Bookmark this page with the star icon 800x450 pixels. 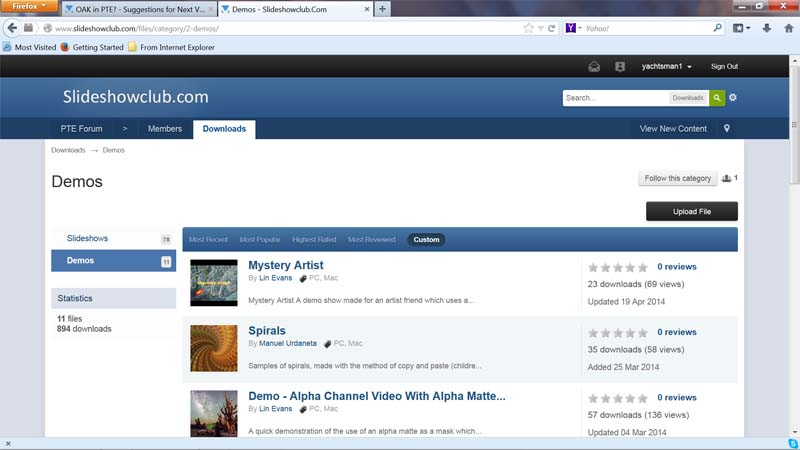[x=528, y=29]
